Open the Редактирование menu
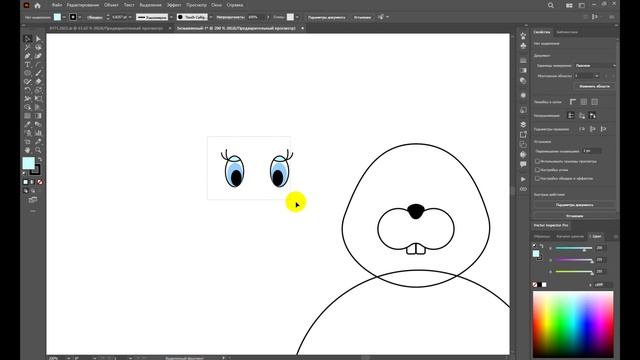Screen dimensions: 640x360 (x=83, y=5)
